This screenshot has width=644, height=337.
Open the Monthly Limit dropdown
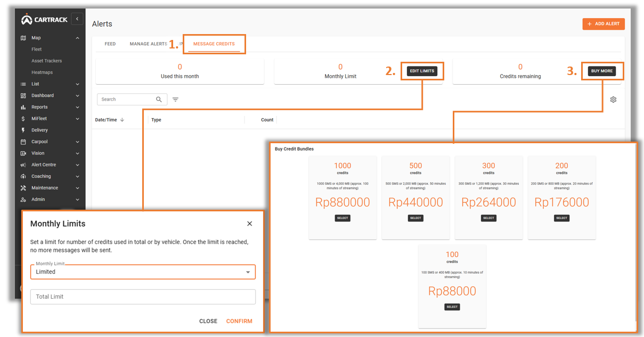click(143, 272)
